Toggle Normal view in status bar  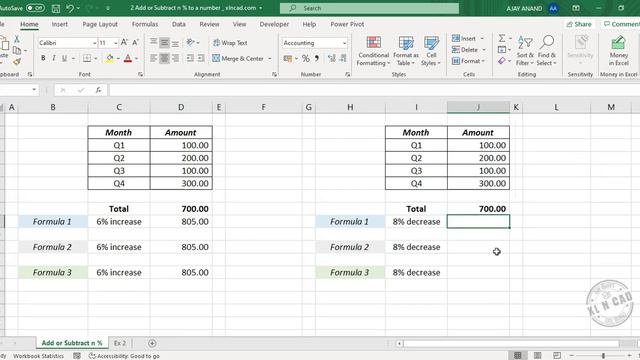point(518,356)
